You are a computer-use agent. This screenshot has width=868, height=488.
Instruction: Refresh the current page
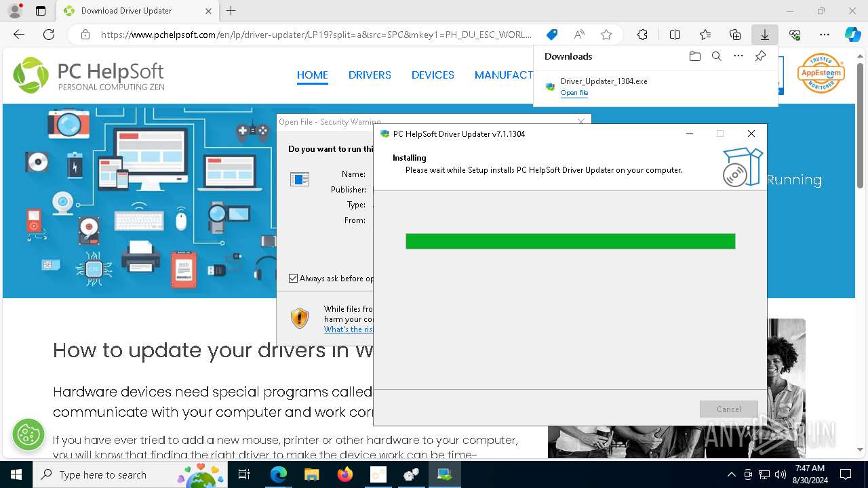point(49,35)
